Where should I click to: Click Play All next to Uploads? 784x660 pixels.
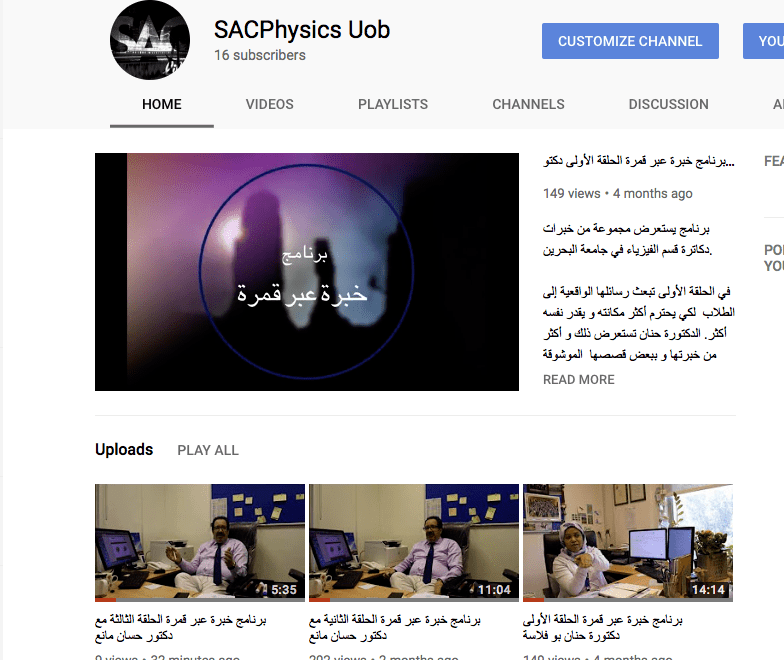[208, 450]
